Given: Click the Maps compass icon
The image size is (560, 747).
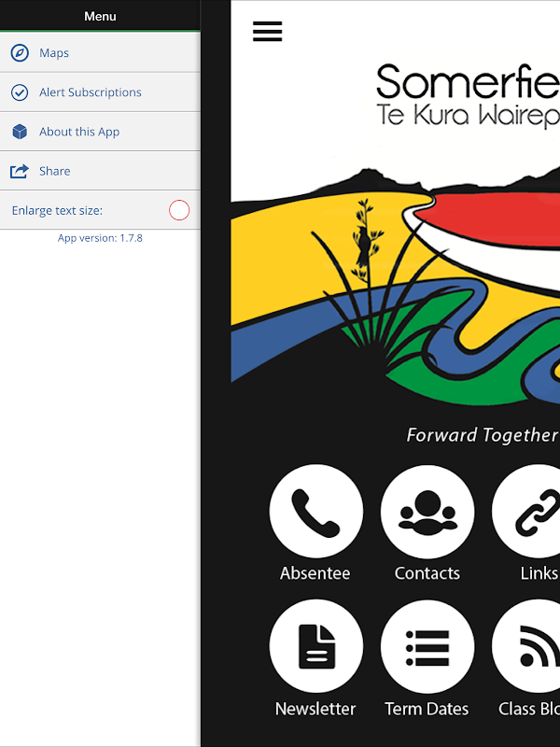Looking at the screenshot, I should pyautogui.click(x=20, y=53).
